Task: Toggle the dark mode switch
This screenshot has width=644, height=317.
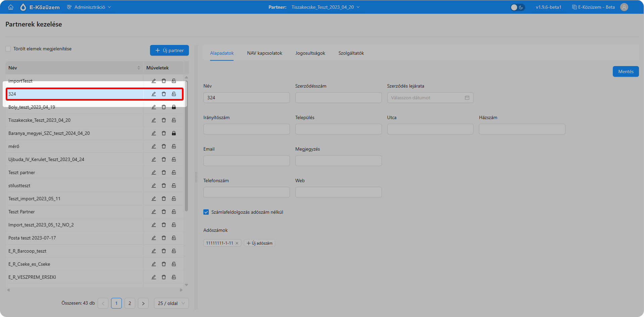Action: [x=517, y=7]
